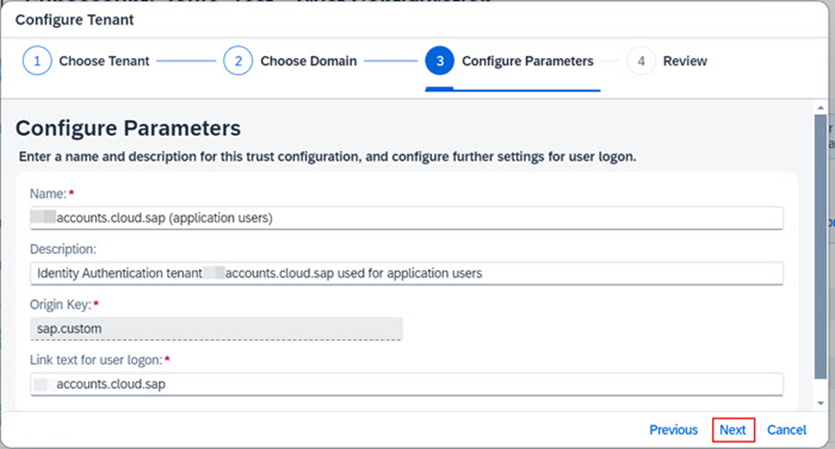
Task: Click the step 4 circle icon
Action: point(641,61)
